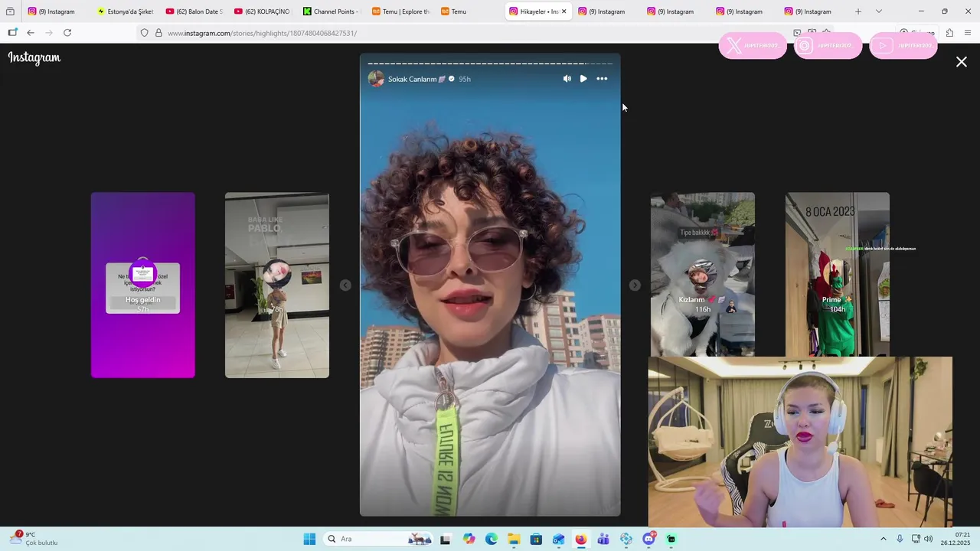Open the 78h highlight thumbnail
Screen dimensions: 980x551
tap(277, 285)
